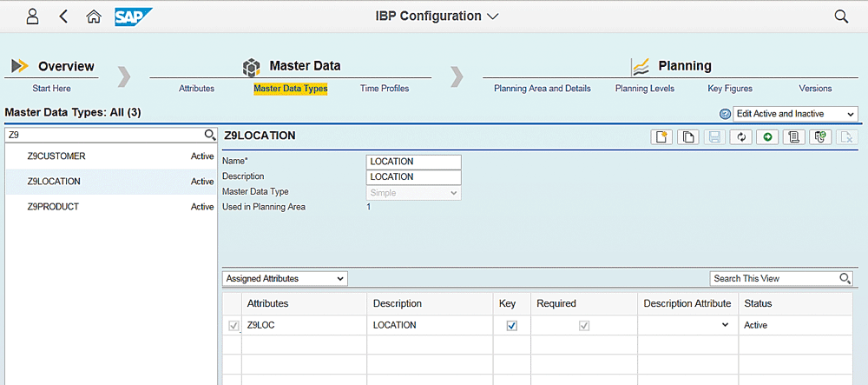The width and height of the screenshot is (868, 385).
Task: Open the log scroll icon
Action: point(794,136)
